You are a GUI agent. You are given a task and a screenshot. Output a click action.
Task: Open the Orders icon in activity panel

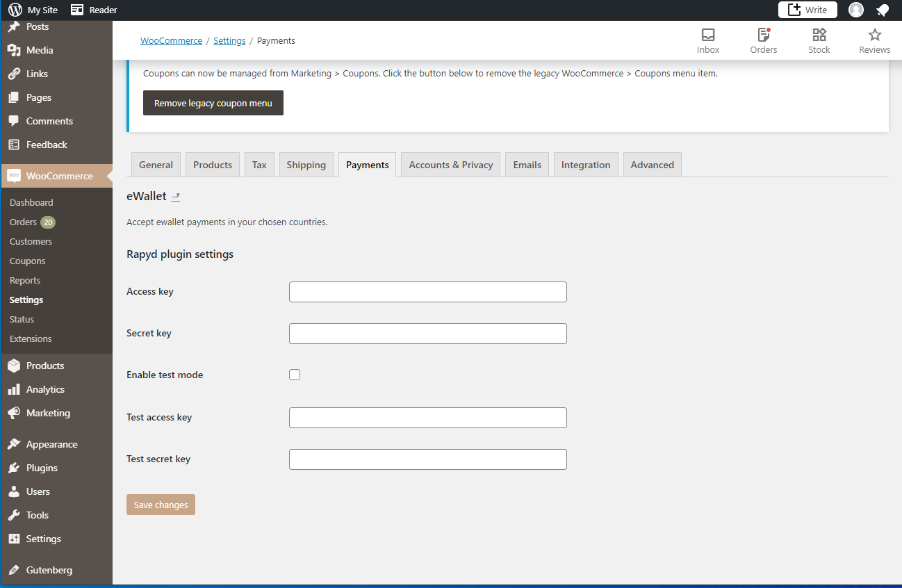764,35
